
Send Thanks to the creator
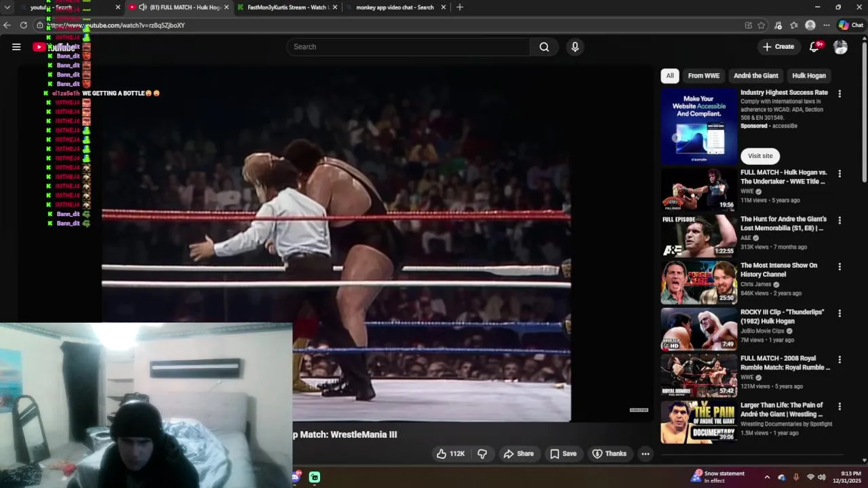[609, 453]
